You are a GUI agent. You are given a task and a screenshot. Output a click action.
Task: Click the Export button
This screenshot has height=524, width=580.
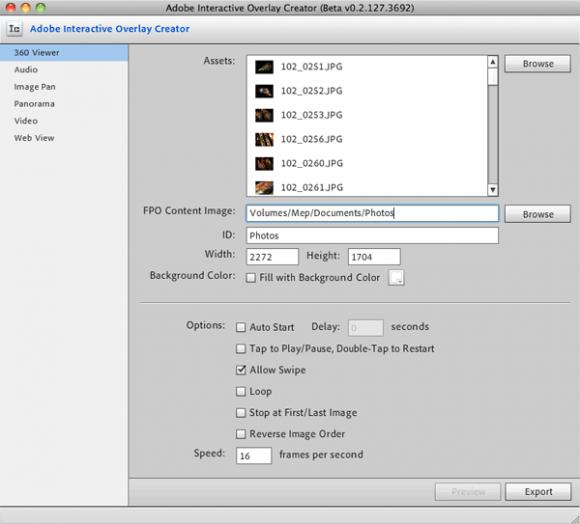tap(538, 492)
